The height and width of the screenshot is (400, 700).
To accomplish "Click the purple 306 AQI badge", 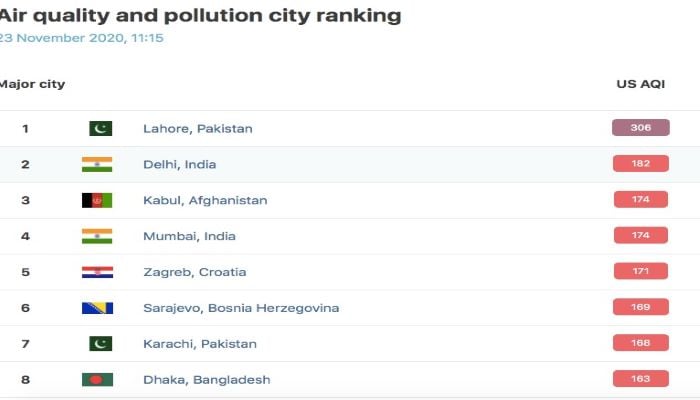I will click(641, 128).
